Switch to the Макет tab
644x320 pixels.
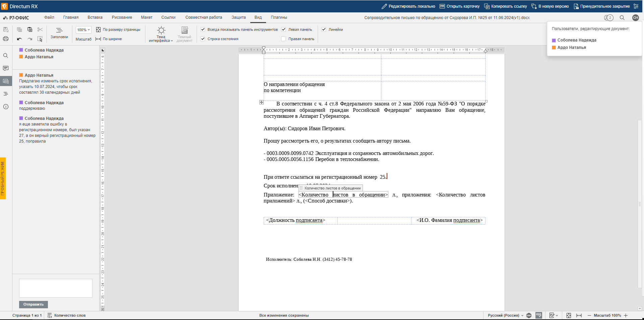point(146,17)
